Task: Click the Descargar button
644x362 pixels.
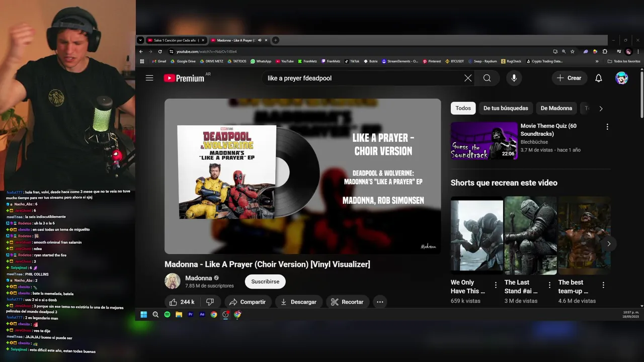Action: pyautogui.click(x=298, y=302)
